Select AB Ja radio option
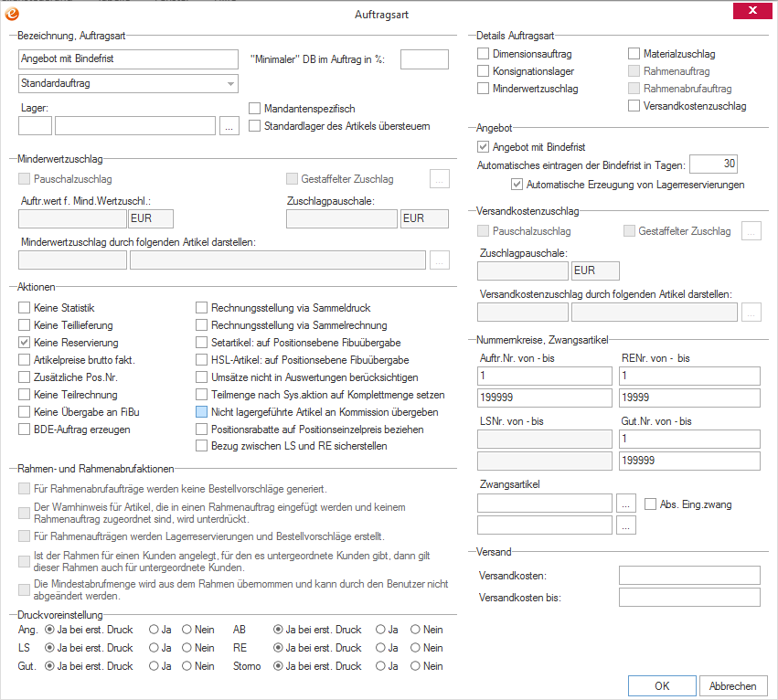The image size is (778, 700). pos(380,630)
